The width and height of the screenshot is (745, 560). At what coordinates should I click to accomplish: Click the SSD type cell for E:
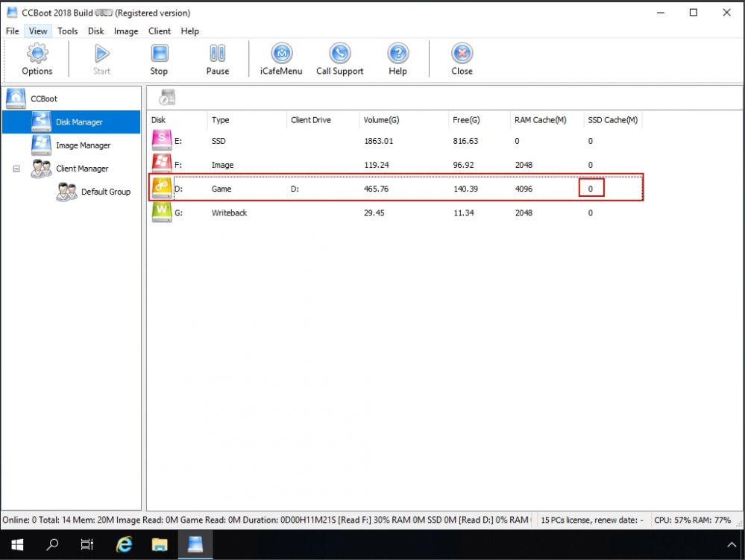tap(219, 141)
